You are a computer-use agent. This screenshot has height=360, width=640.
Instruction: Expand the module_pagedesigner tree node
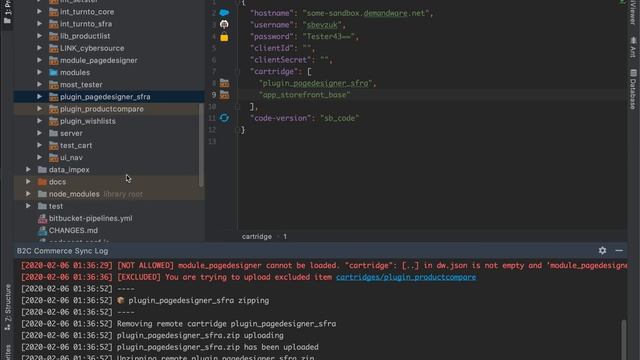pyautogui.click(x=39, y=60)
